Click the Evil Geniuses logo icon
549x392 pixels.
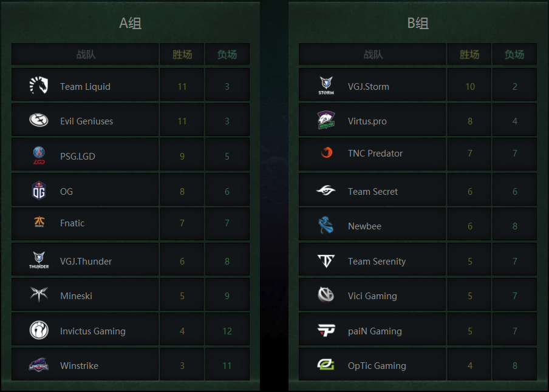click(x=38, y=120)
